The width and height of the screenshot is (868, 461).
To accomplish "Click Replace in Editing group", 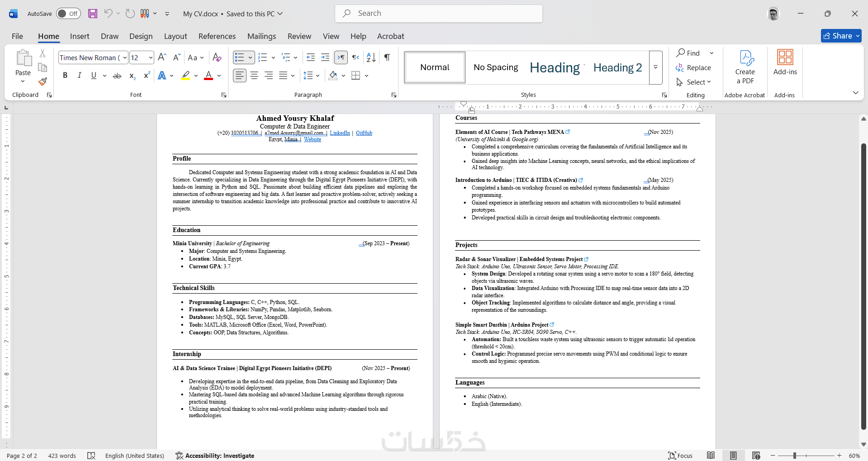I will (693, 67).
